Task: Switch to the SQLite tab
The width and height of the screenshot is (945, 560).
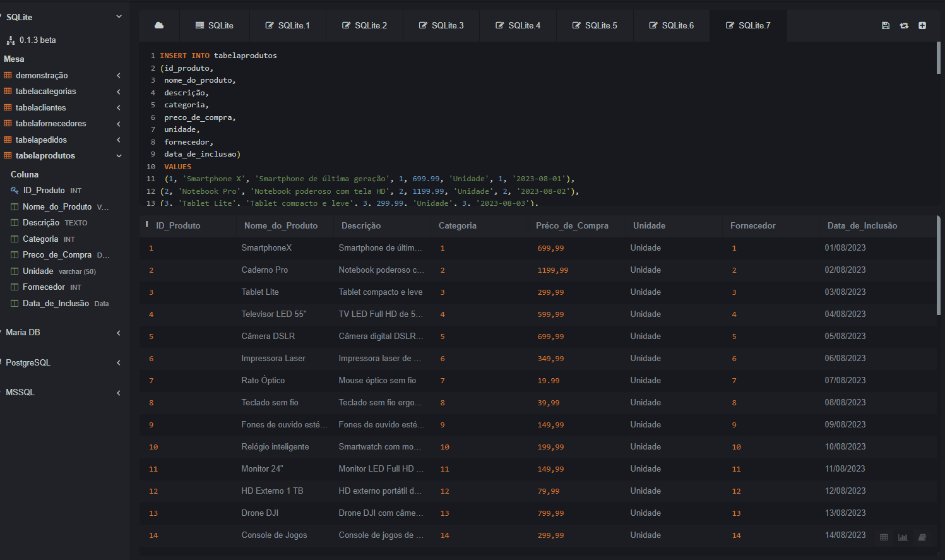Action: pyautogui.click(x=214, y=25)
